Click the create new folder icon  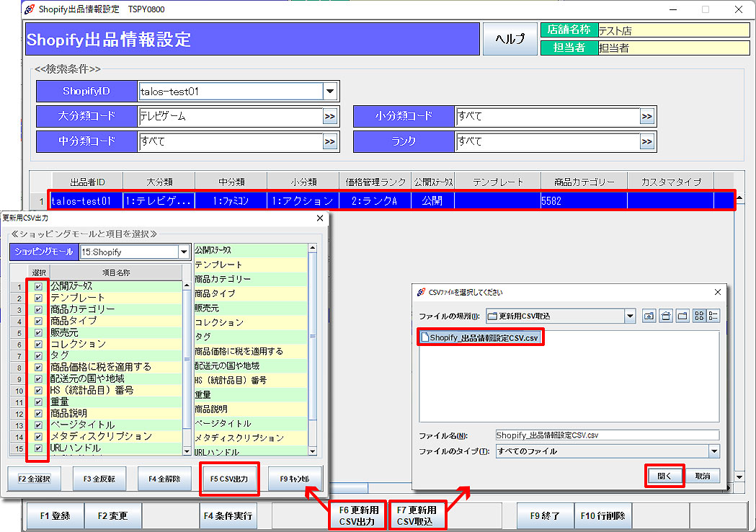681,316
